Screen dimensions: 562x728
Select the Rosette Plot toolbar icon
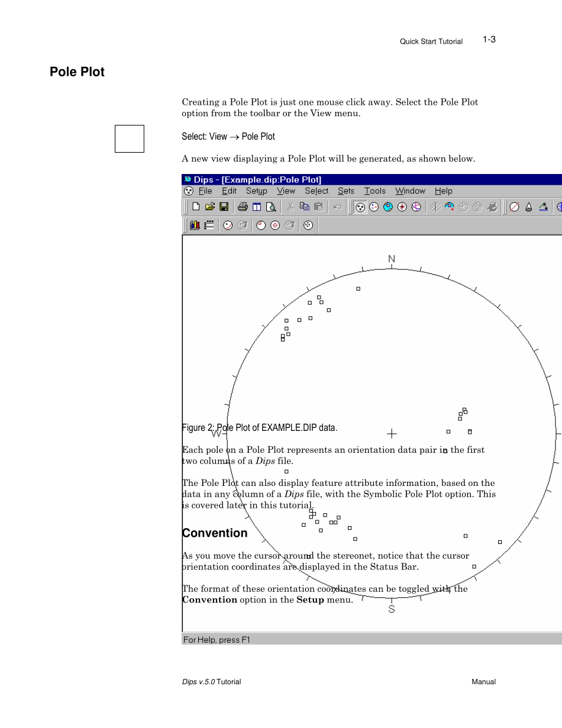click(402, 207)
